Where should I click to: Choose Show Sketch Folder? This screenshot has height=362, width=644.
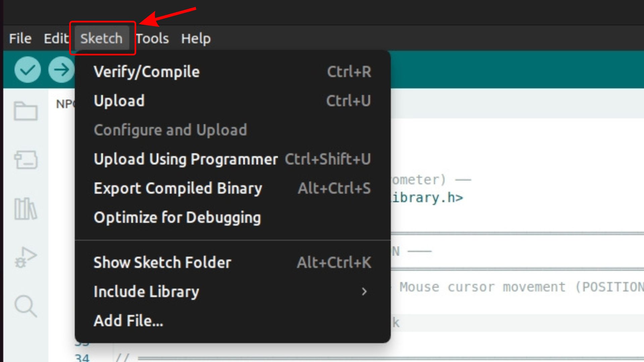pos(233,262)
